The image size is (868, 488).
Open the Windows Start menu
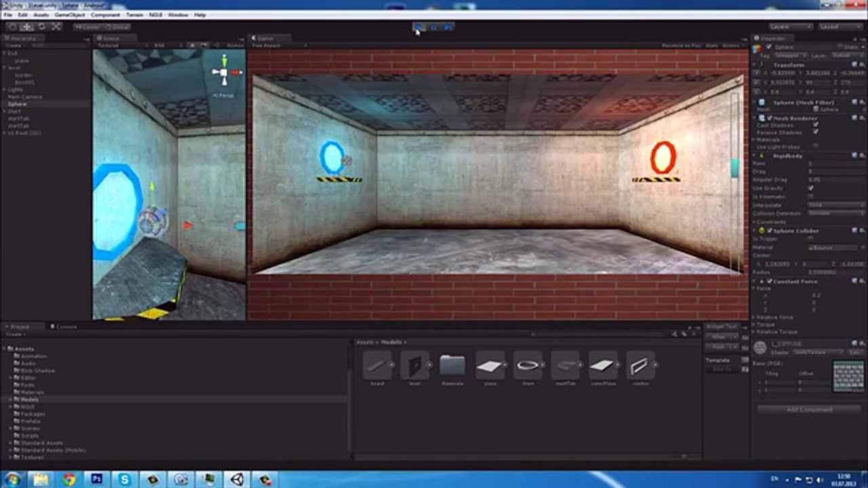12,479
